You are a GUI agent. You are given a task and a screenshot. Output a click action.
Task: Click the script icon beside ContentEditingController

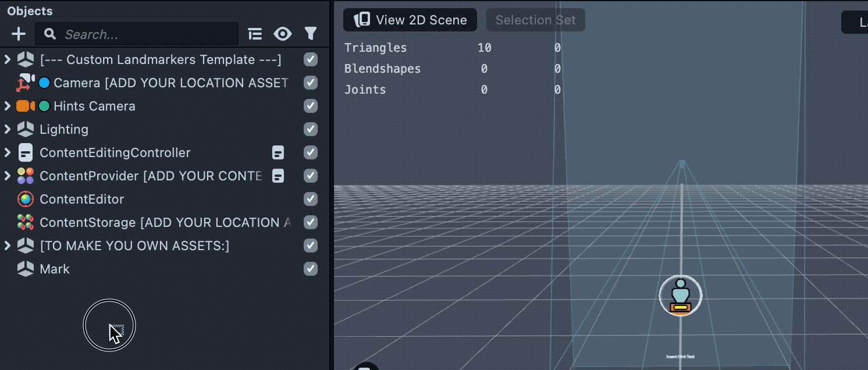(x=278, y=153)
